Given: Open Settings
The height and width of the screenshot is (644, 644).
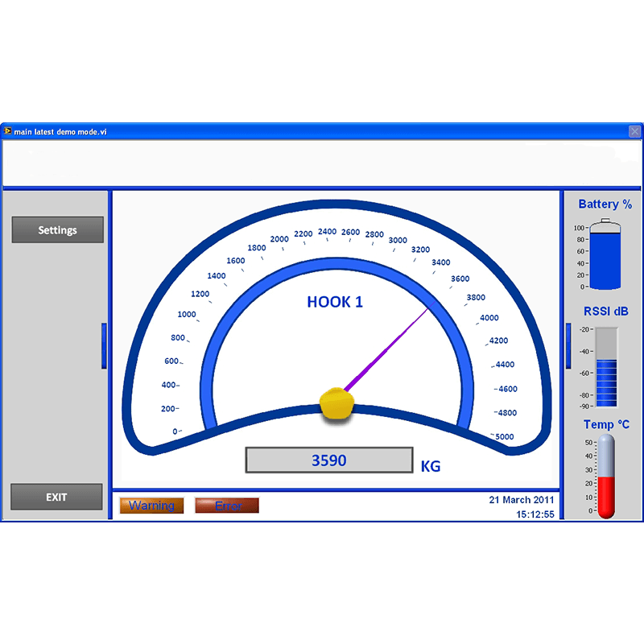Looking at the screenshot, I should (x=56, y=229).
